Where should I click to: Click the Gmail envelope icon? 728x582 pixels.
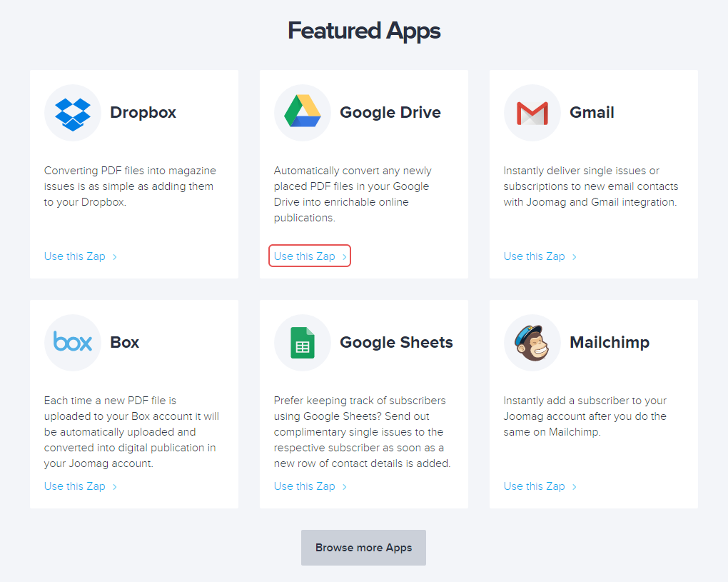point(532,113)
